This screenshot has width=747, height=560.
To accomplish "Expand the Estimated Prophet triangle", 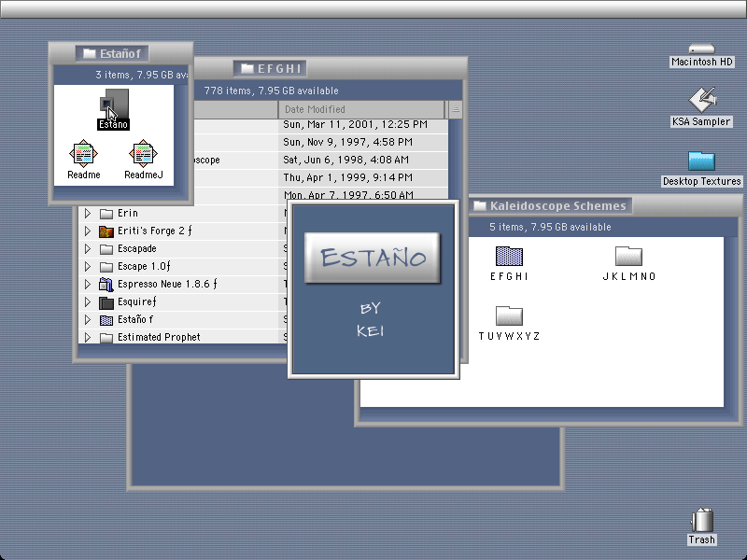I will pyautogui.click(x=88, y=338).
